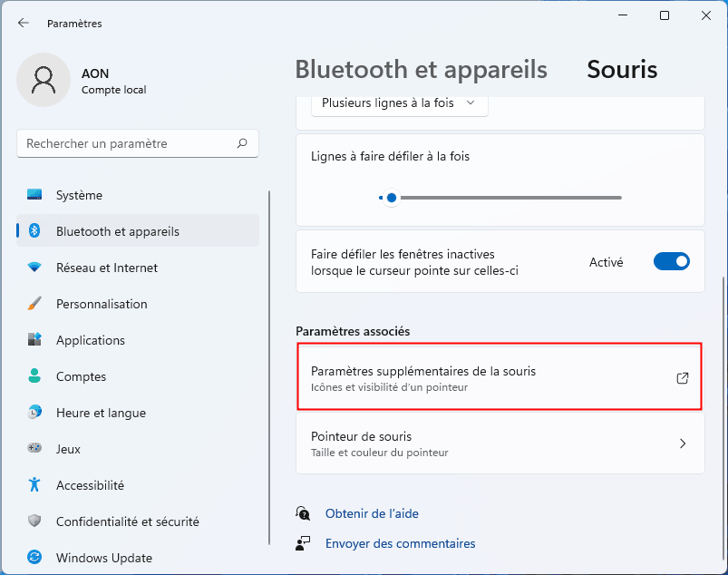Open Accessibilité settings icon
The width and height of the screenshot is (728, 575).
tap(34, 485)
